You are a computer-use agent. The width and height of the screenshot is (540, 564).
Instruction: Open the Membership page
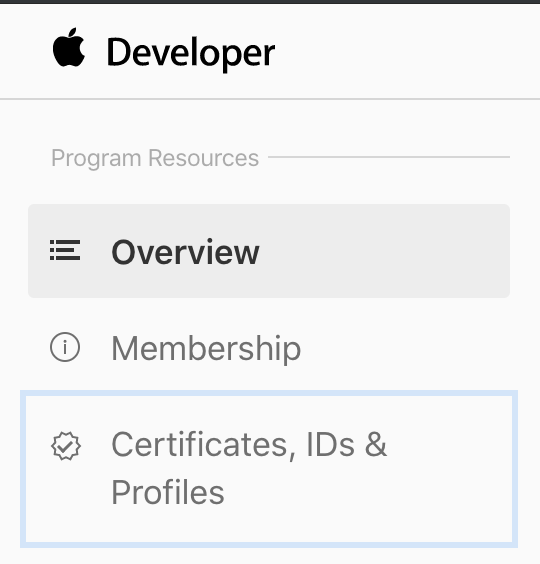(269, 347)
